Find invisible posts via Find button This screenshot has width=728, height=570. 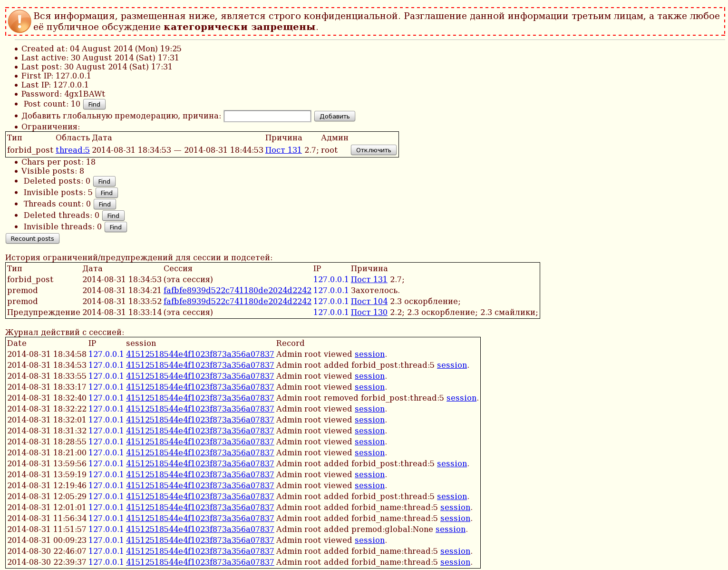(x=107, y=193)
